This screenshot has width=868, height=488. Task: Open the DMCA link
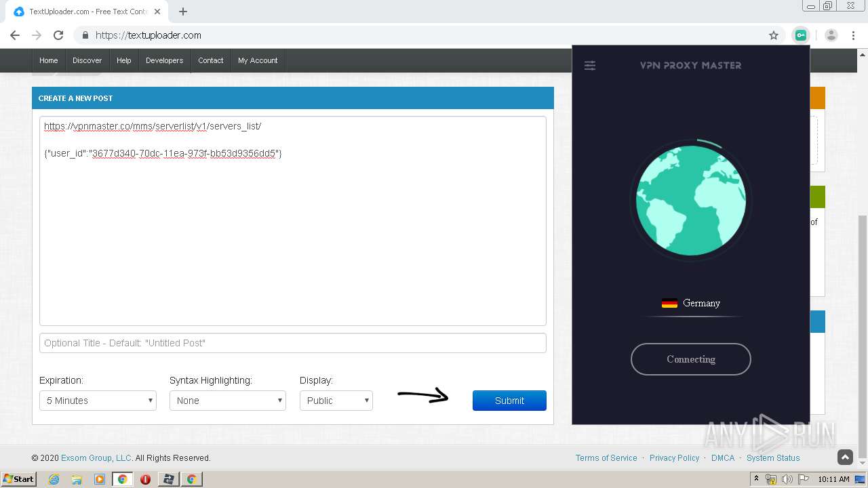[723, 458]
